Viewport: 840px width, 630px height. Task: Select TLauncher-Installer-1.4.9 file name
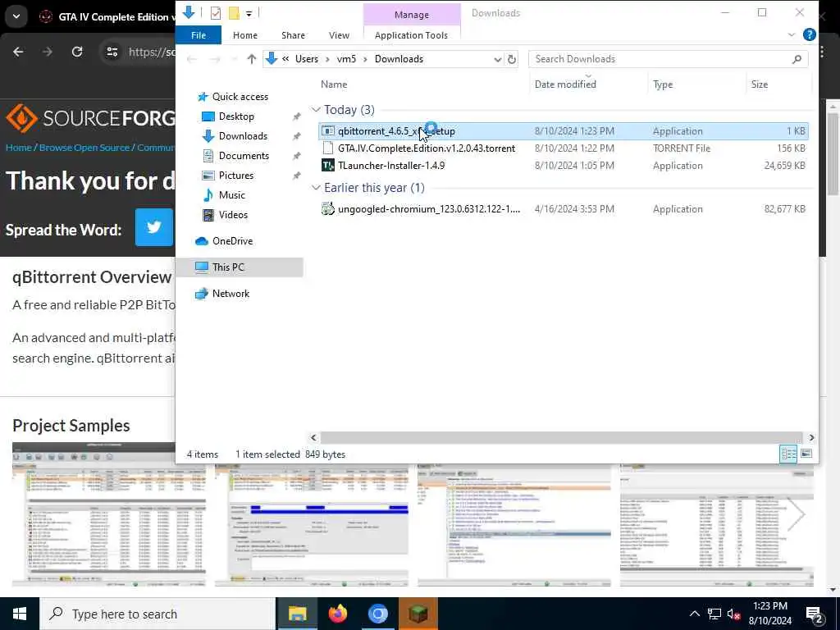391,165
